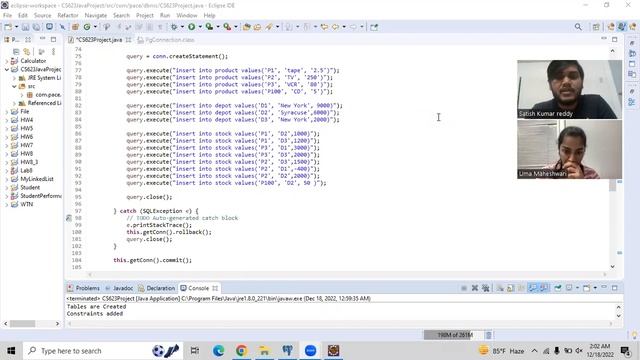Click the Type here to search box

point(102,351)
